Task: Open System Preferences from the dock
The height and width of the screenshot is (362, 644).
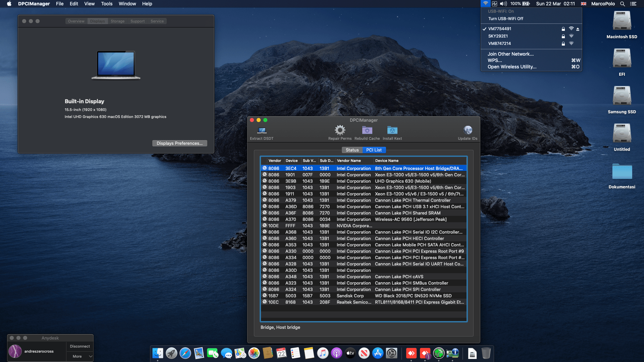Action: (391, 353)
